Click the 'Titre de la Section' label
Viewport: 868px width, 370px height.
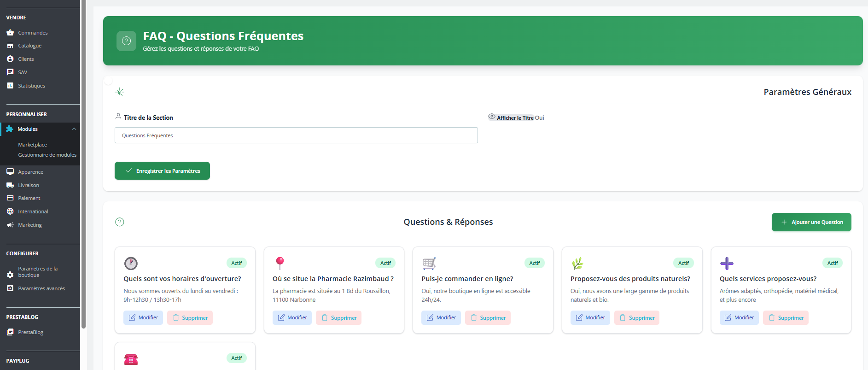click(x=148, y=117)
